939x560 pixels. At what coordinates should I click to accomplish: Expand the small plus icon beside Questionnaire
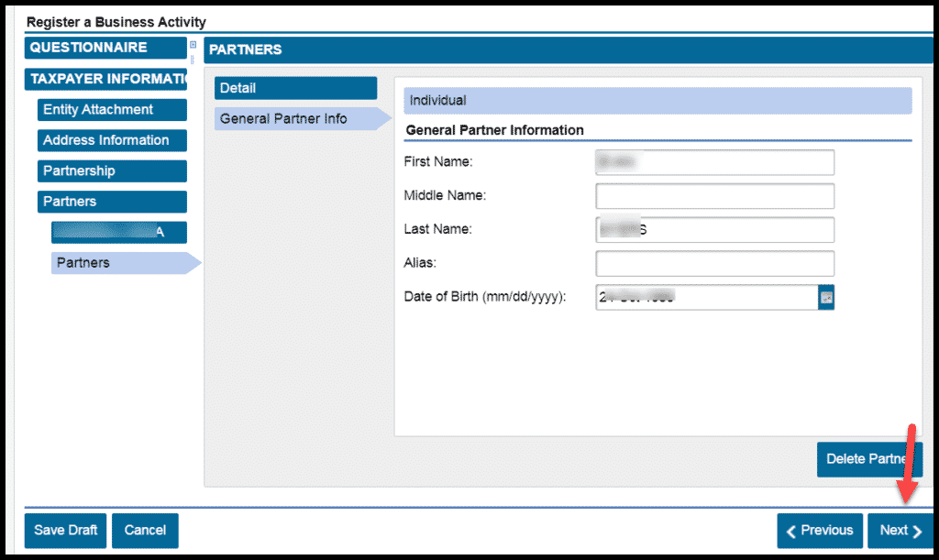click(193, 45)
